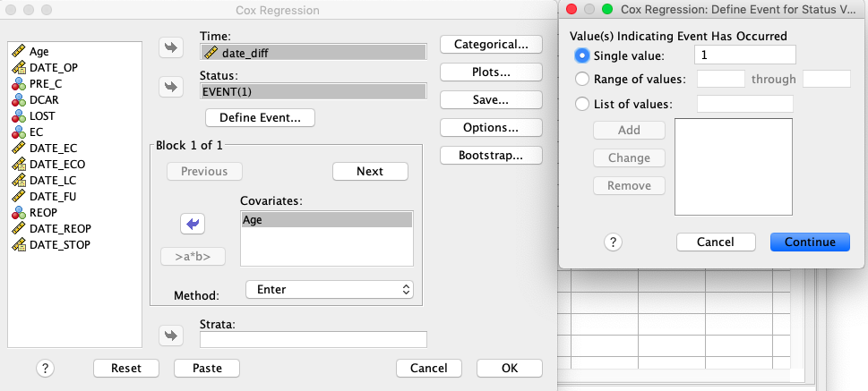Open the Plots... dialog
Viewport: 868px width, 391px height.
491,72
